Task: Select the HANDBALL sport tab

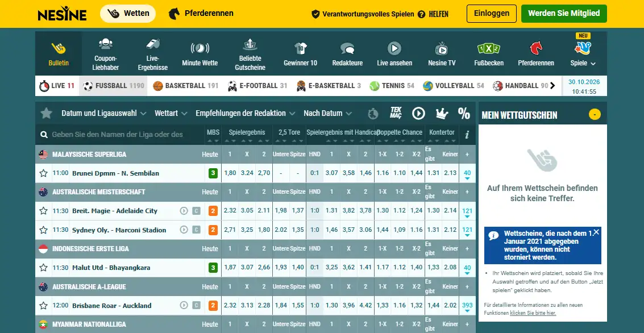Action: coord(520,86)
